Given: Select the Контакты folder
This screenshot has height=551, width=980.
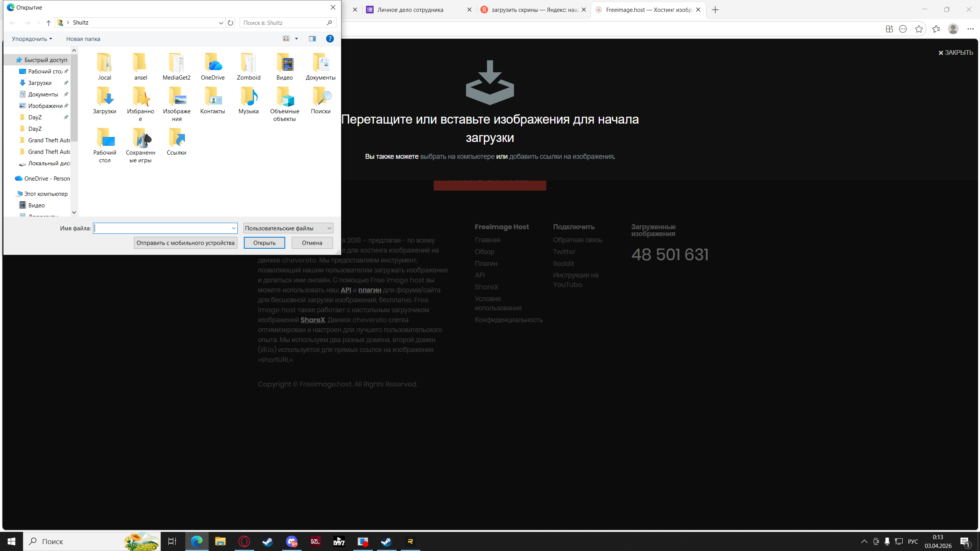Looking at the screenshot, I should coord(212,100).
